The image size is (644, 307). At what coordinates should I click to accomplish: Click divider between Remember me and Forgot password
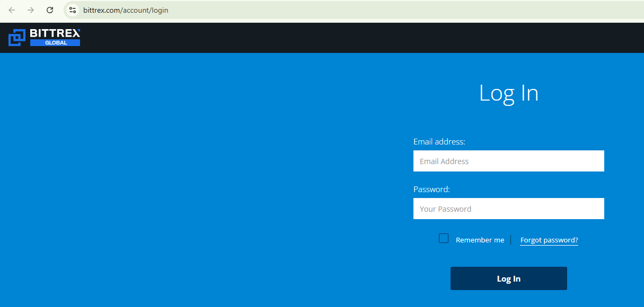[511, 240]
